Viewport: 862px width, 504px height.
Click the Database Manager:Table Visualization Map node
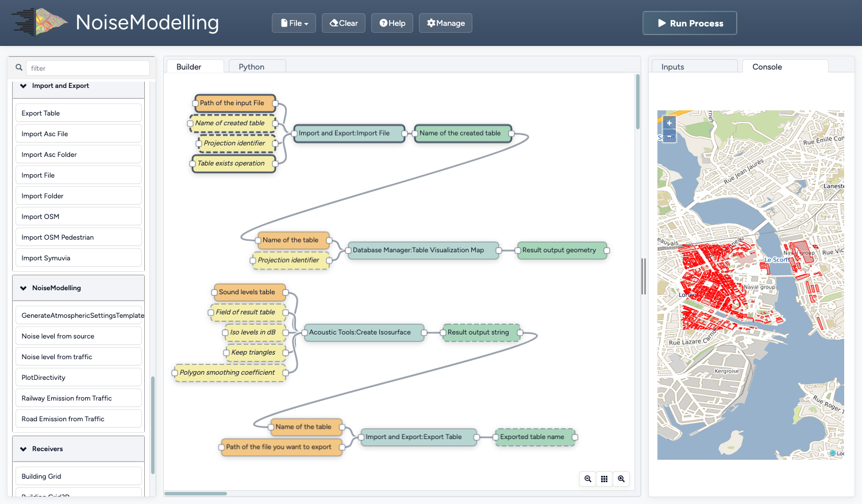tap(424, 251)
